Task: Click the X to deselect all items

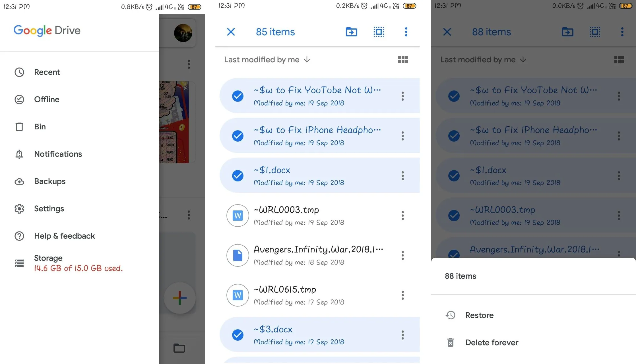Action: click(x=231, y=32)
